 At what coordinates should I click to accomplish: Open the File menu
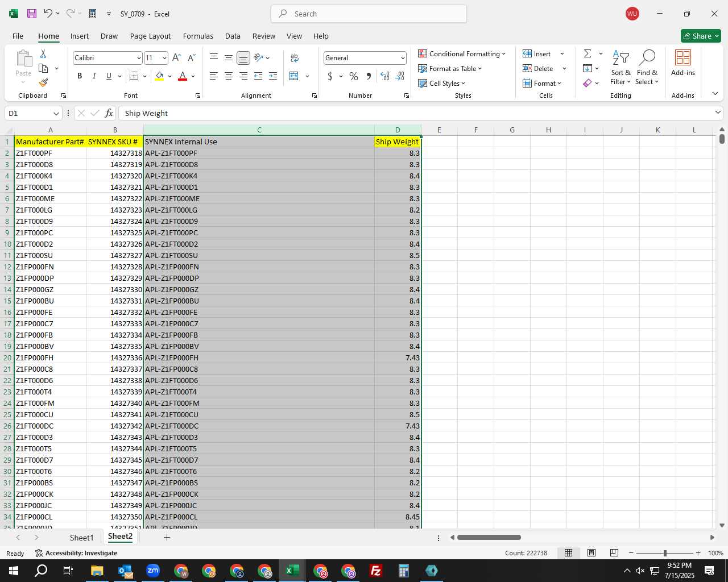(18, 36)
